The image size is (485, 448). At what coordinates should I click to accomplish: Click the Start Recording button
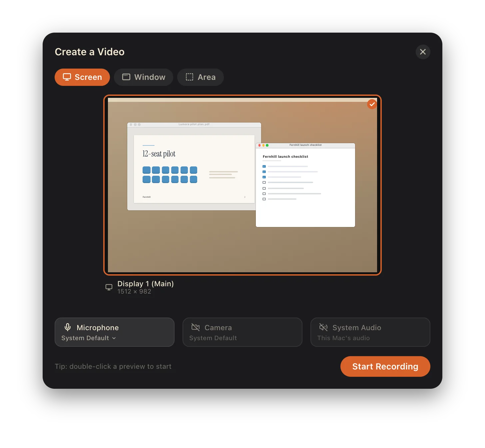click(x=385, y=366)
